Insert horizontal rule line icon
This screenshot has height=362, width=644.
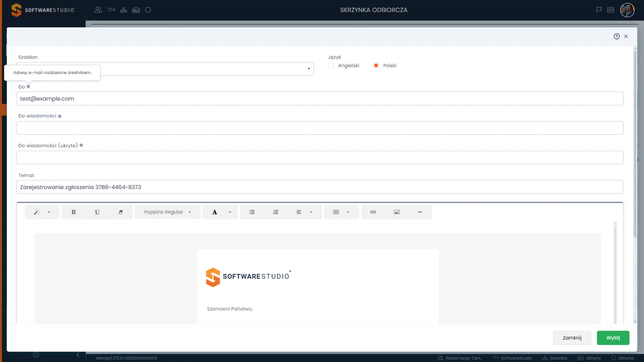click(x=420, y=212)
